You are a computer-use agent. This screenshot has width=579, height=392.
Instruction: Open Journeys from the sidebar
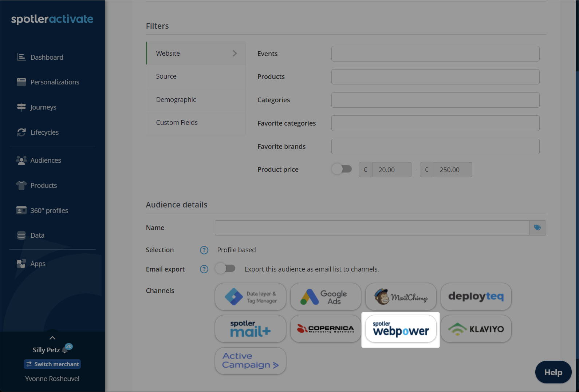43,107
